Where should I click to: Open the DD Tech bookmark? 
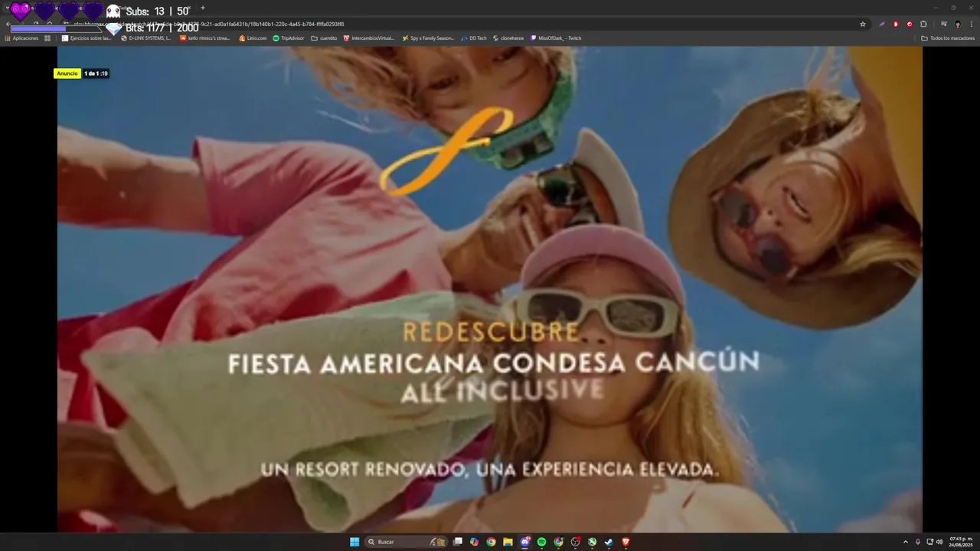click(x=474, y=37)
